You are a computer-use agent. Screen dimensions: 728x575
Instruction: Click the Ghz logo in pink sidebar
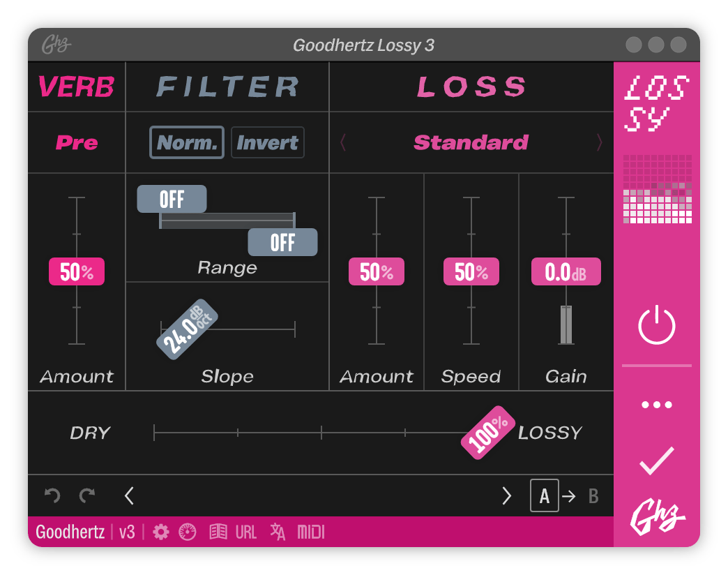click(656, 517)
